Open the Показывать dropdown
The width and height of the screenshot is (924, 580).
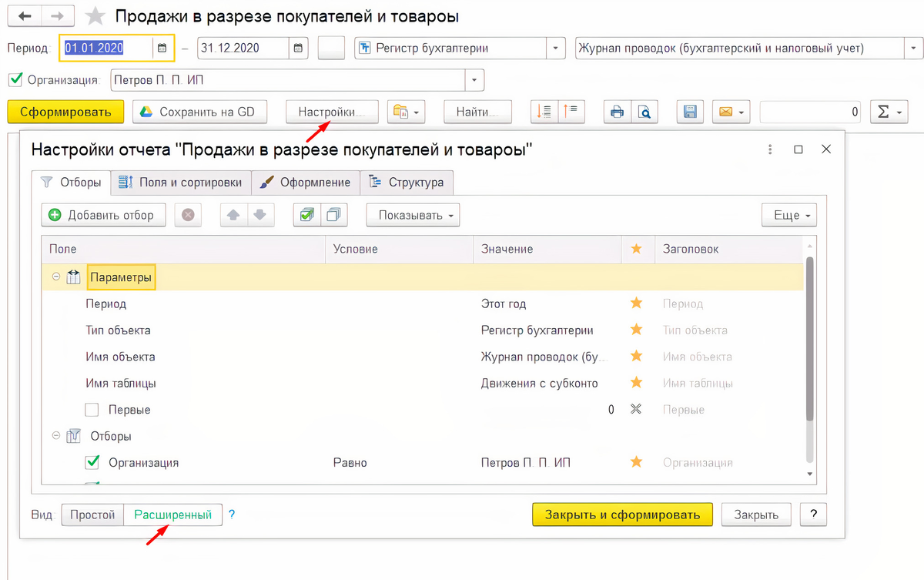413,215
